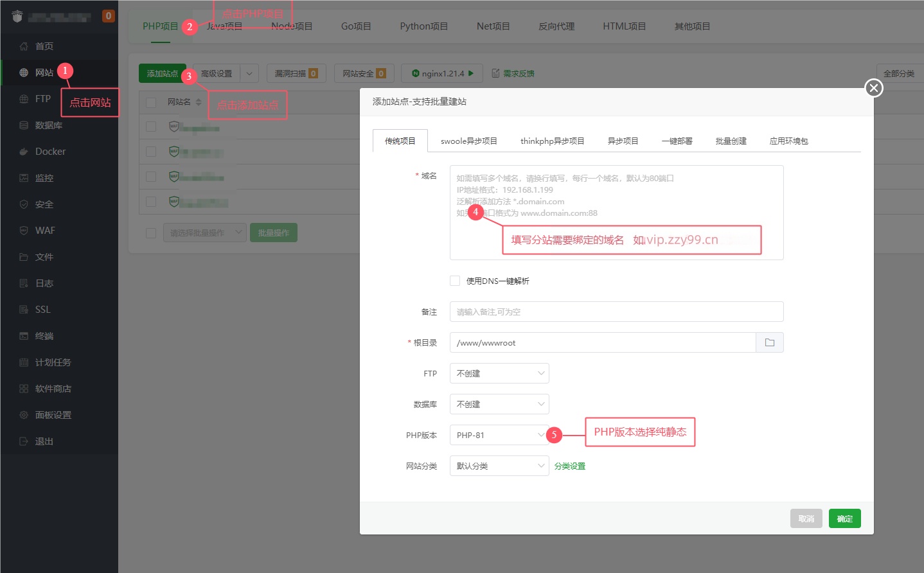Tick the select-all checkbox in table header
Viewport: 924px width, 573px height.
[x=151, y=102]
